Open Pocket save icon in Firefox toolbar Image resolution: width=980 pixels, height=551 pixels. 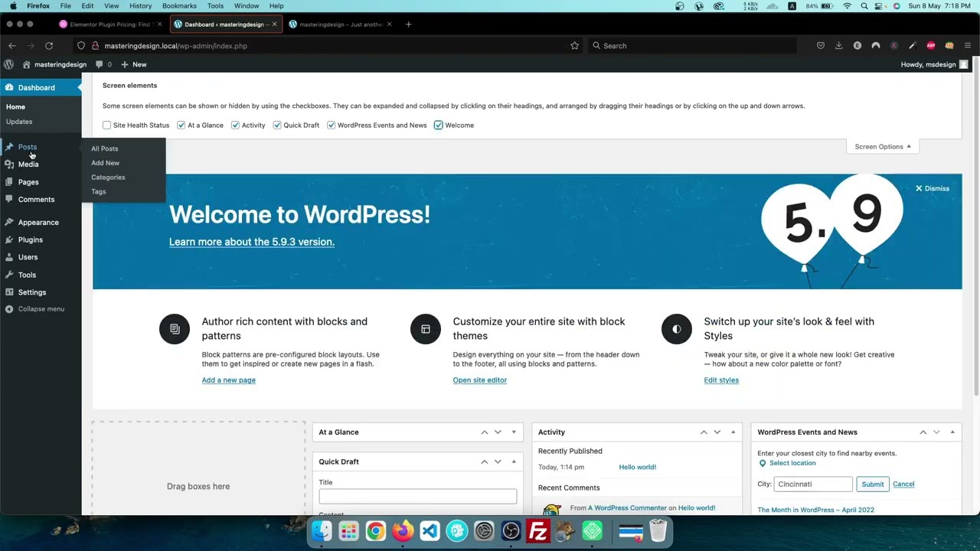(x=821, y=46)
